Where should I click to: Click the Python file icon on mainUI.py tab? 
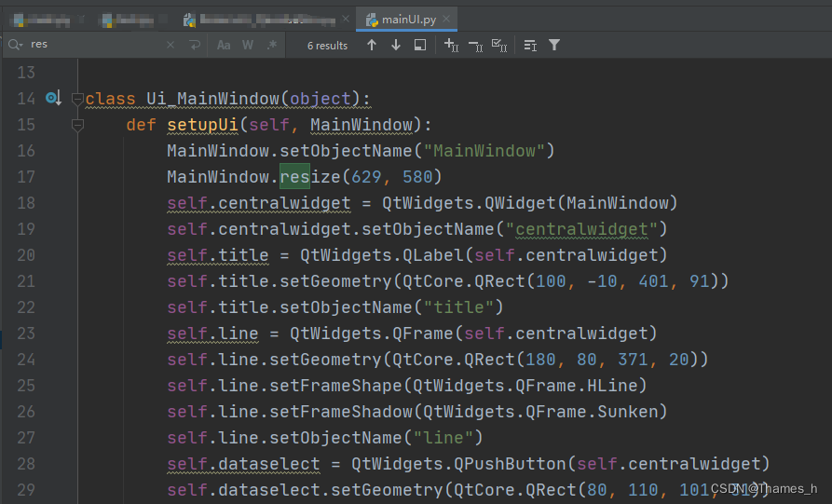coord(372,20)
